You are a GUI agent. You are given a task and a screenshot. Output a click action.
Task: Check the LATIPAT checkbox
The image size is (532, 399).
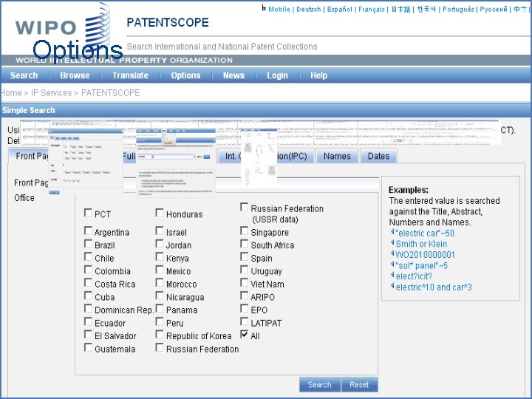245,321
